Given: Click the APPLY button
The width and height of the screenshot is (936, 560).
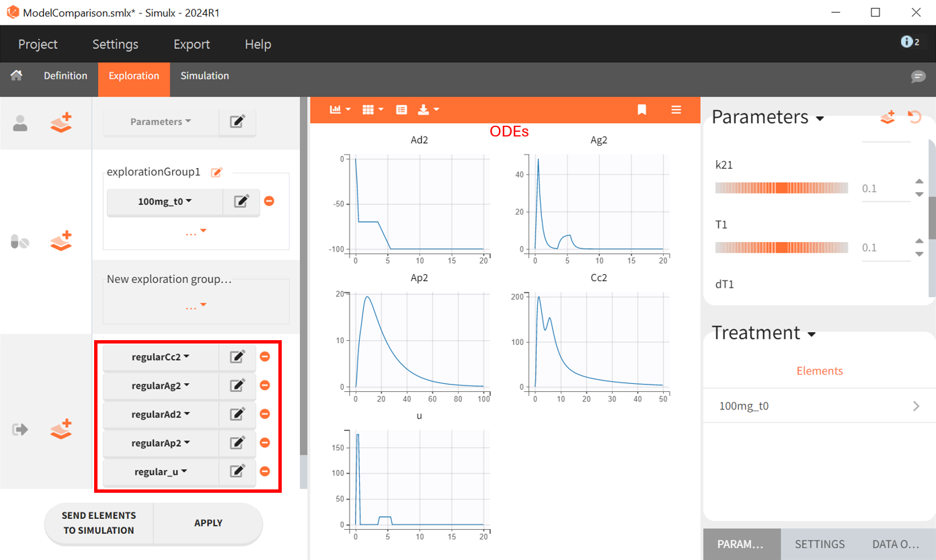Looking at the screenshot, I should 208,523.
